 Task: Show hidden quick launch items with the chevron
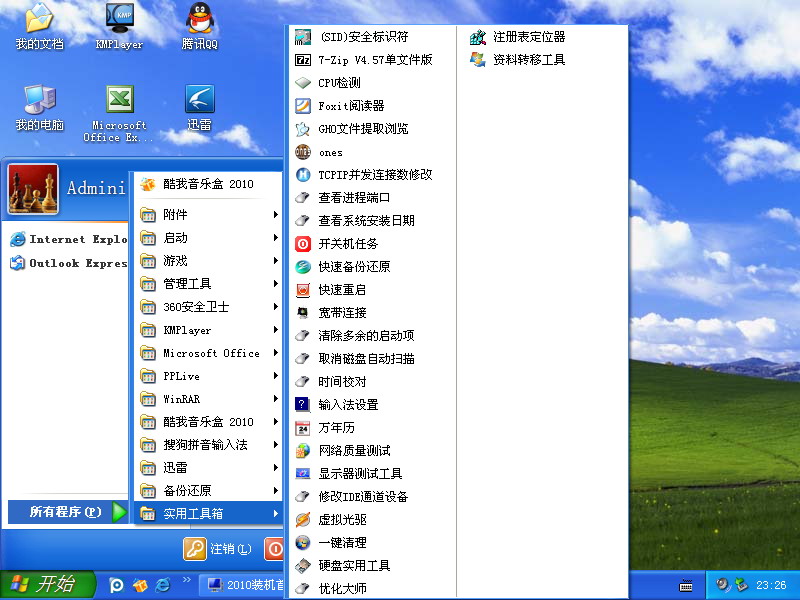pos(186,580)
